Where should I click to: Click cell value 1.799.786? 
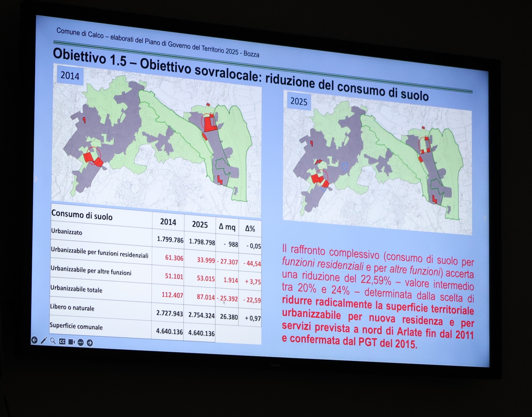[170, 239]
